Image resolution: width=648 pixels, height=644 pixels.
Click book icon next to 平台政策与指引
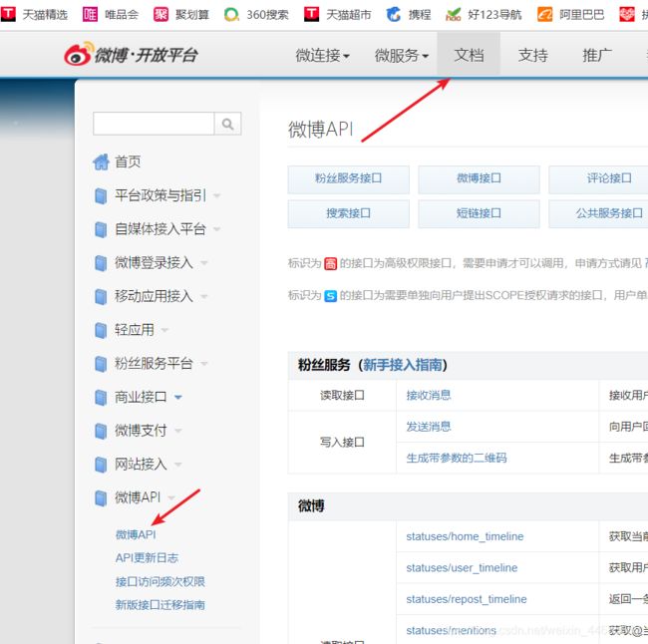[x=101, y=195]
